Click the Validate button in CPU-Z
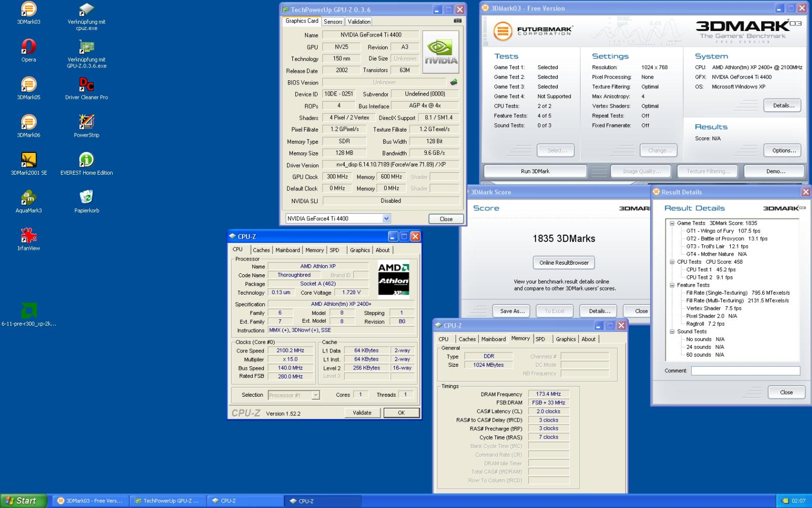Image resolution: width=812 pixels, height=508 pixels. 362,412
